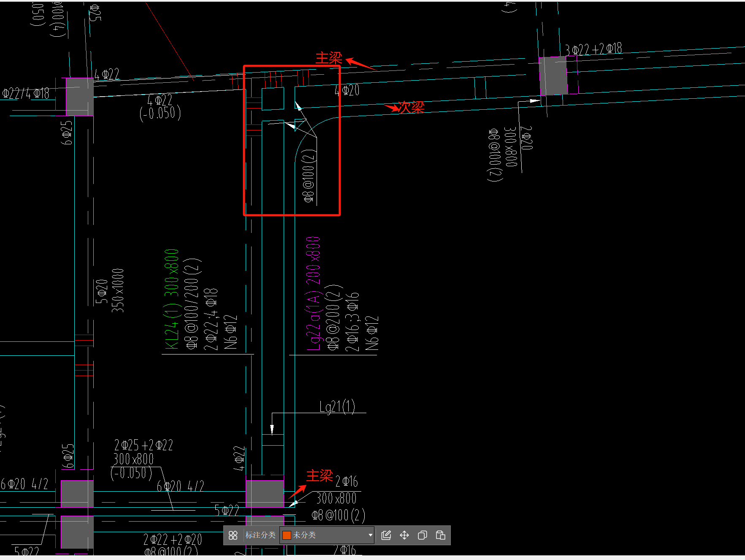Click the 2Φ22;4Φ18 rebar text

point(211,319)
